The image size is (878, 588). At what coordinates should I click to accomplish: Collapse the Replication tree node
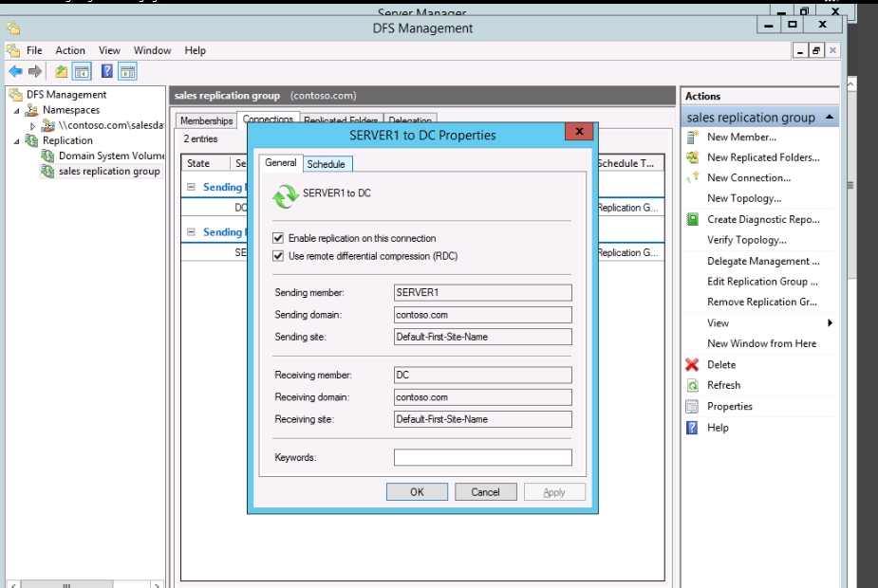[17, 141]
